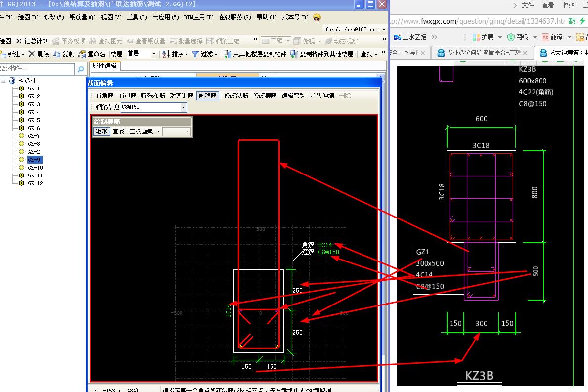Select the 三点画弧 drawing mode
This screenshot has height=392, width=588.
point(141,131)
